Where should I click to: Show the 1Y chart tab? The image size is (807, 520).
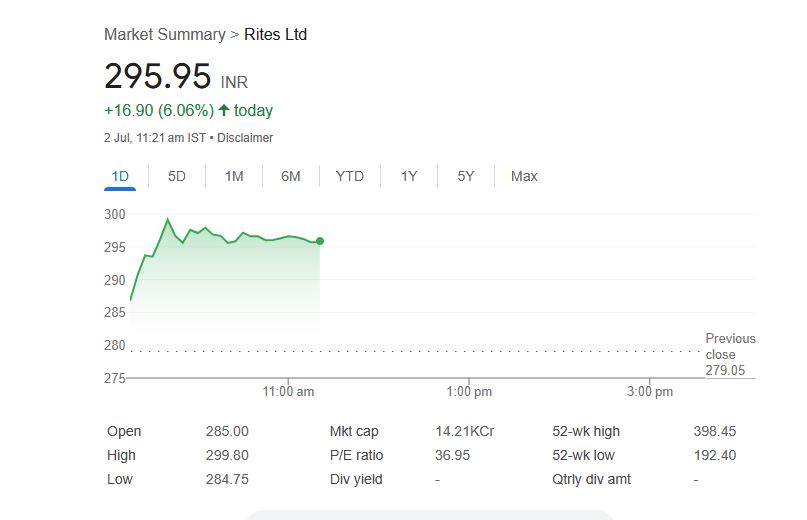tap(409, 177)
